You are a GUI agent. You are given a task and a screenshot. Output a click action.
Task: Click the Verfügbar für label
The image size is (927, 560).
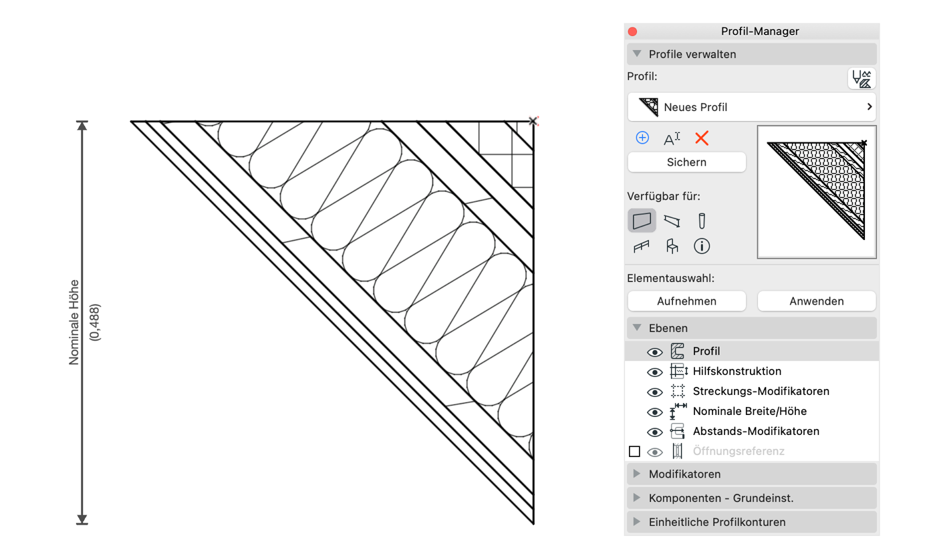[664, 196]
